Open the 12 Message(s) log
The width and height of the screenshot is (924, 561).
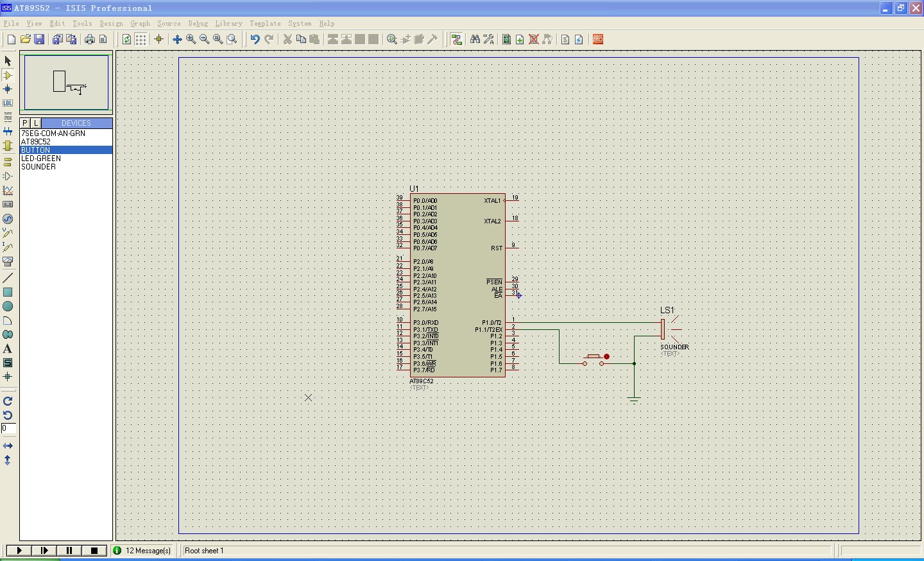[x=142, y=550]
